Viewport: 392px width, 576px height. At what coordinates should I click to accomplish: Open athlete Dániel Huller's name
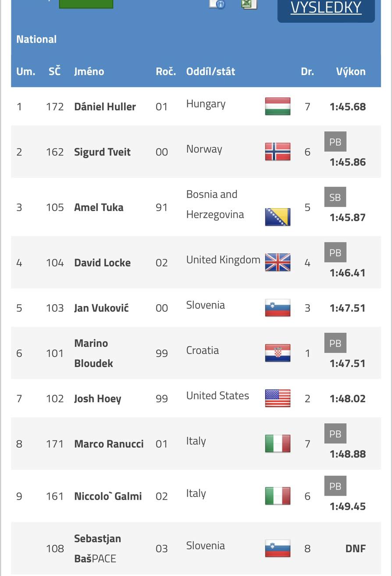coord(105,107)
